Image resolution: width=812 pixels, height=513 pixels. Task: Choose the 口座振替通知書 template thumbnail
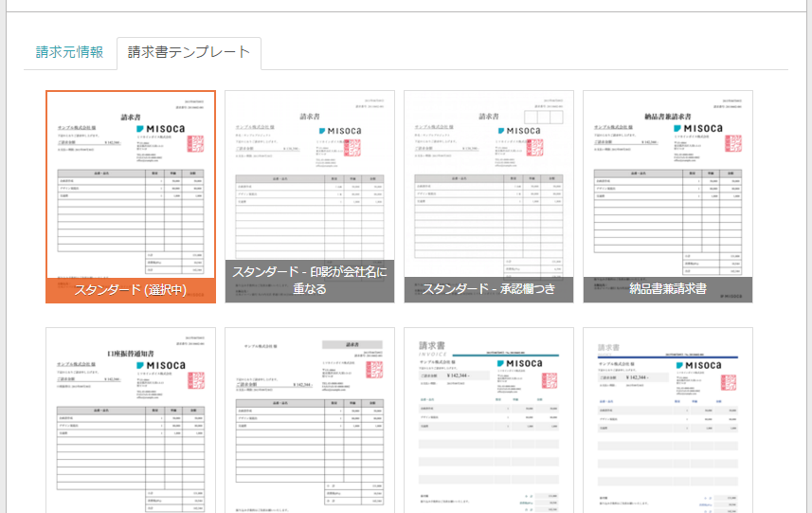tap(131, 420)
